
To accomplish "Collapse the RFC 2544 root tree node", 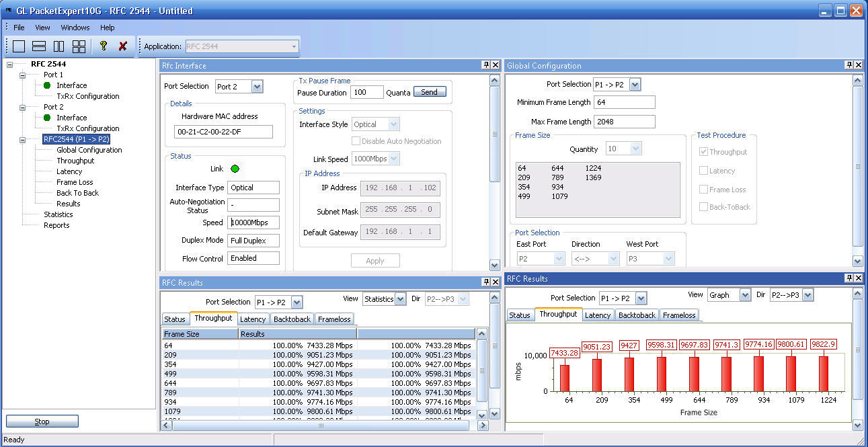I will (x=9, y=65).
